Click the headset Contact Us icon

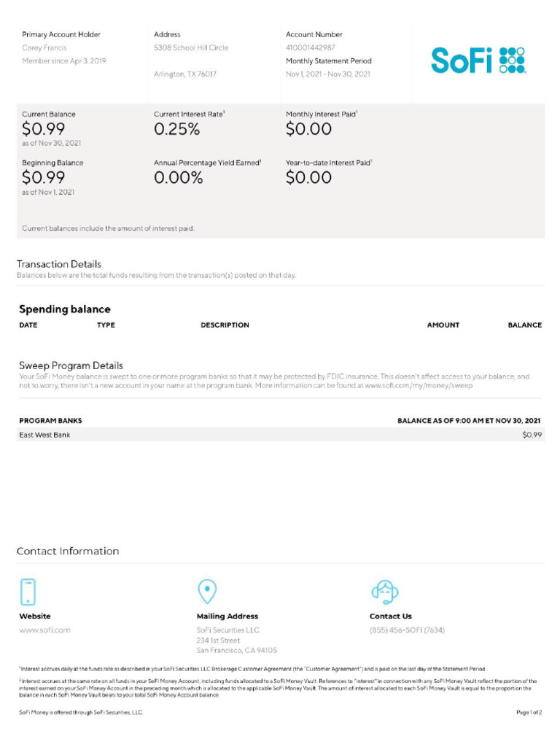tap(384, 591)
